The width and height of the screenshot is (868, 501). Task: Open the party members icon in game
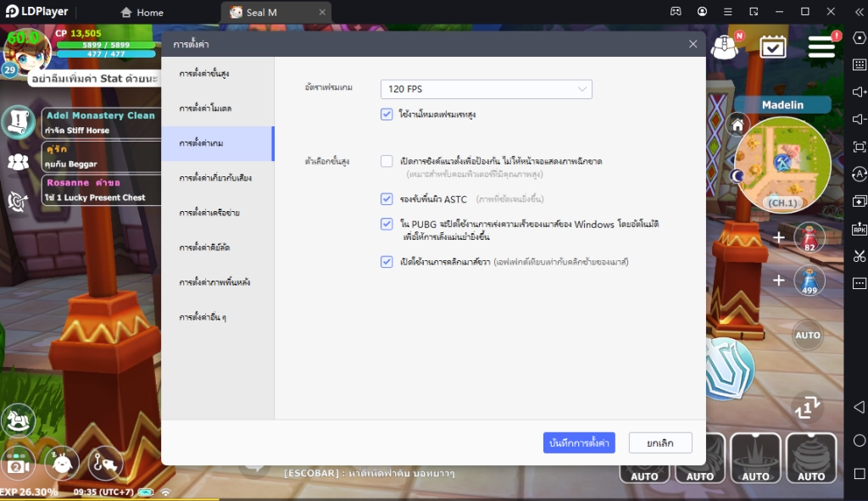click(x=19, y=162)
